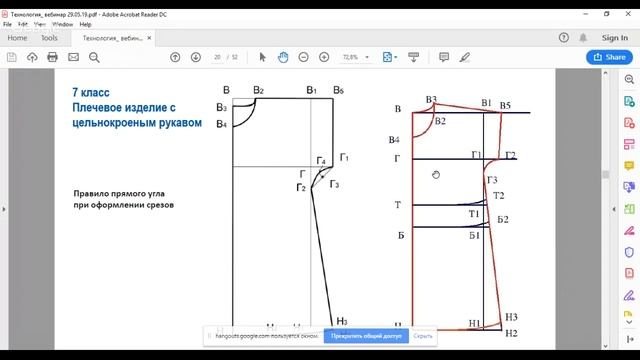The height and width of the screenshot is (360, 640).
Task: Choose the Selection arrow tool
Action: tap(262, 57)
